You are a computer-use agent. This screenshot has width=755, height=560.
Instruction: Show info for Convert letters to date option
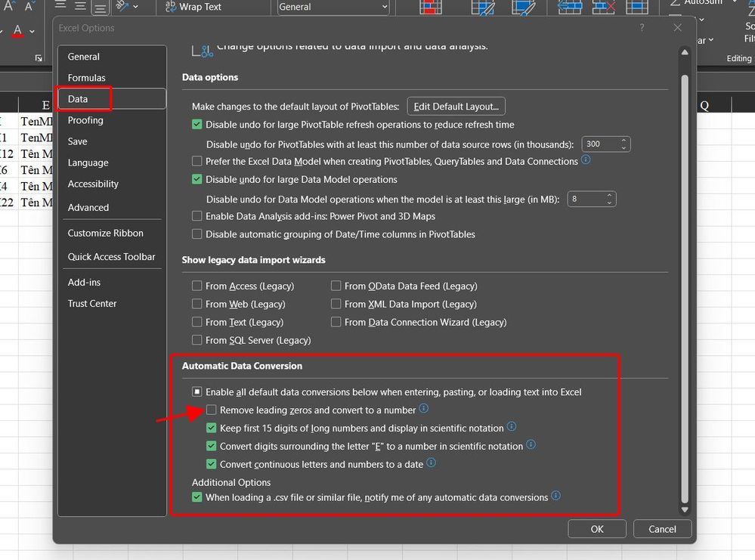pos(432,463)
